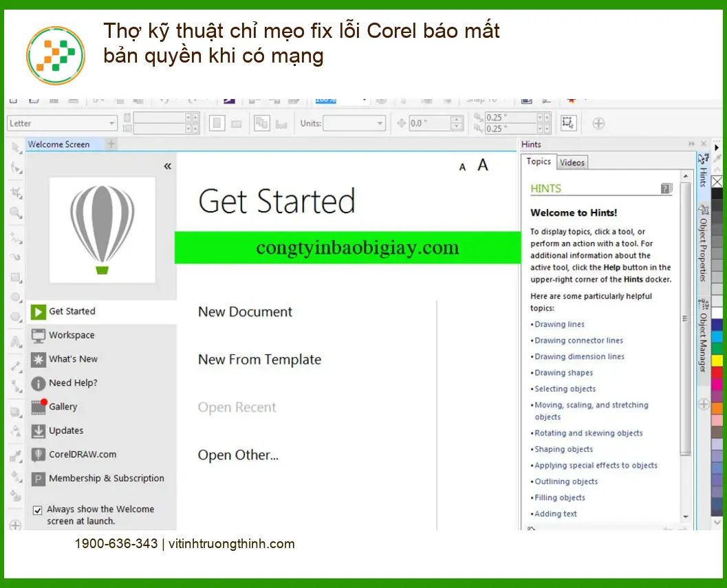Click the quick customize plus on property bar
727x588 pixels.
[598, 123]
